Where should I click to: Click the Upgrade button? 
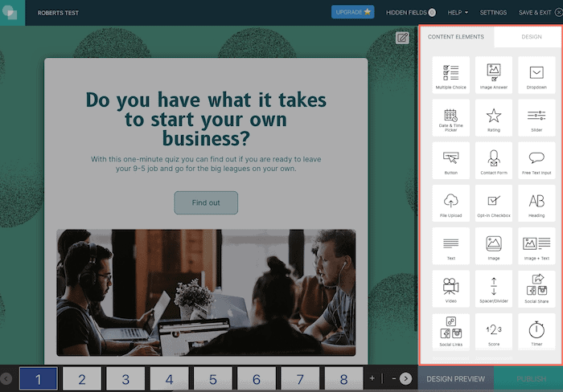click(x=352, y=12)
